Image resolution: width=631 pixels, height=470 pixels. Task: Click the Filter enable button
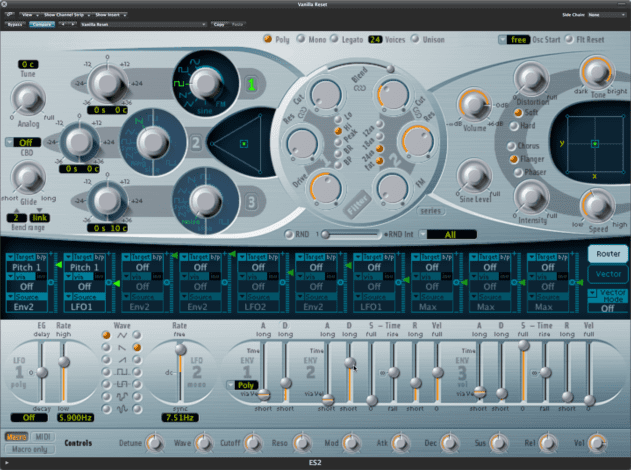pos(357,204)
